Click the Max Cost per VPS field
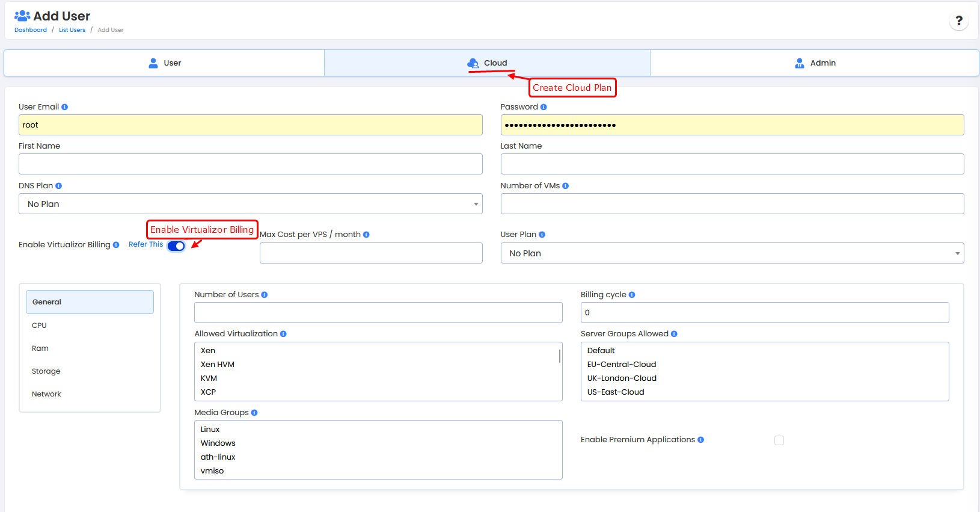980x512 pixels. coord(371,253)
